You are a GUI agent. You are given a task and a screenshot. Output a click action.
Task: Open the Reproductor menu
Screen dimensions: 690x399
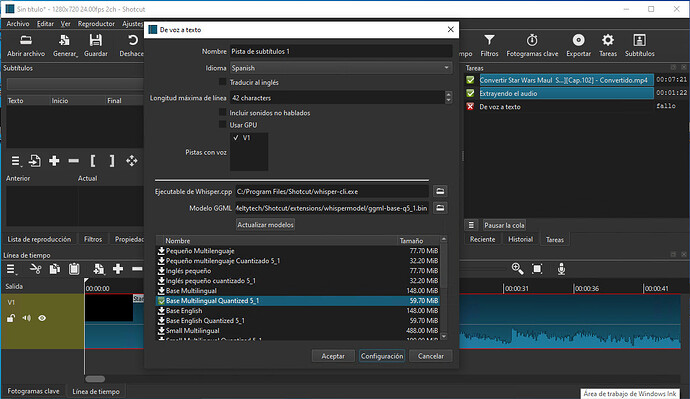click(x=96, y=24)
